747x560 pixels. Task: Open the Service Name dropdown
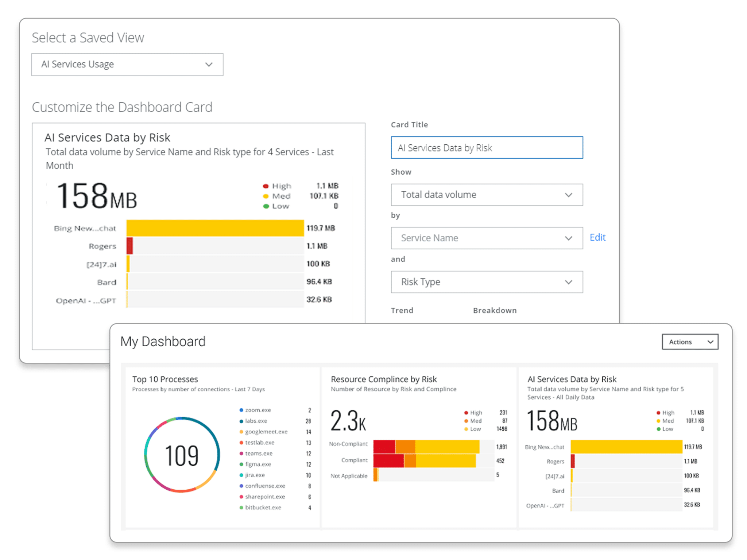pyautogui.click(x=487, y=238)
